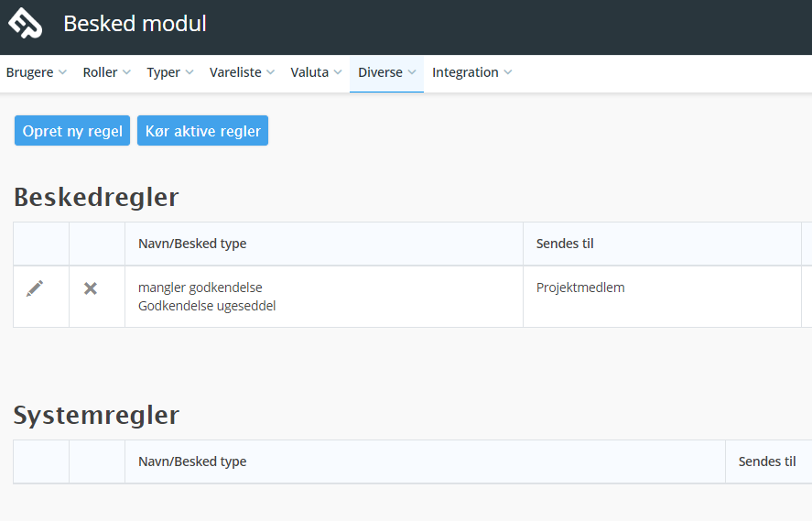Select the Godkendelse ugeseddel rule text
This screenshot has height=521, width=812.
click(x=207, y=306)
